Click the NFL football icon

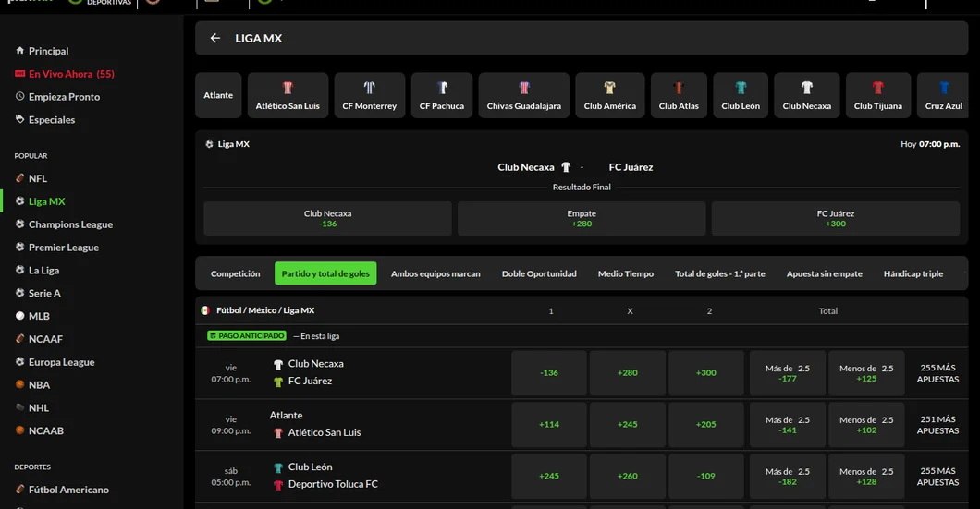click(20, 178)
